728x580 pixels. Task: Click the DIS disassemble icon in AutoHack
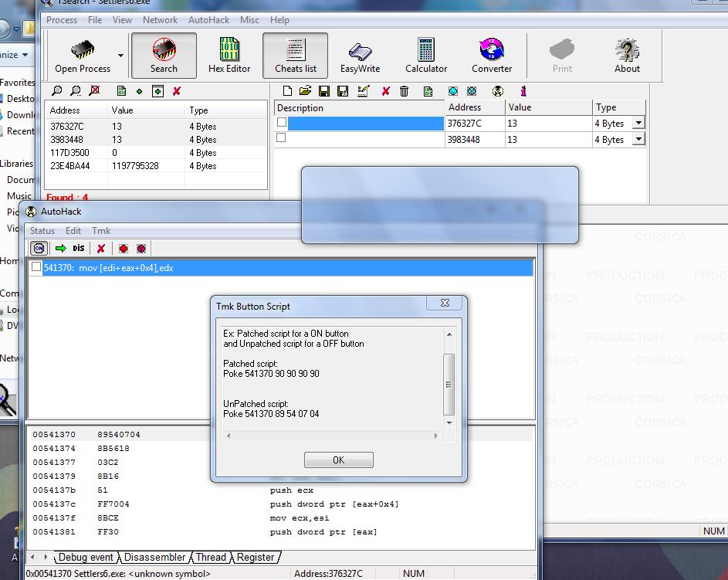click(x=78, y=248)
